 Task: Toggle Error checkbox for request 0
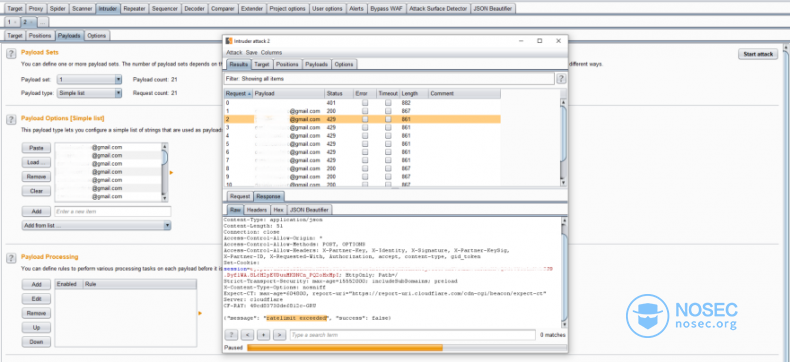click(365, 103)
